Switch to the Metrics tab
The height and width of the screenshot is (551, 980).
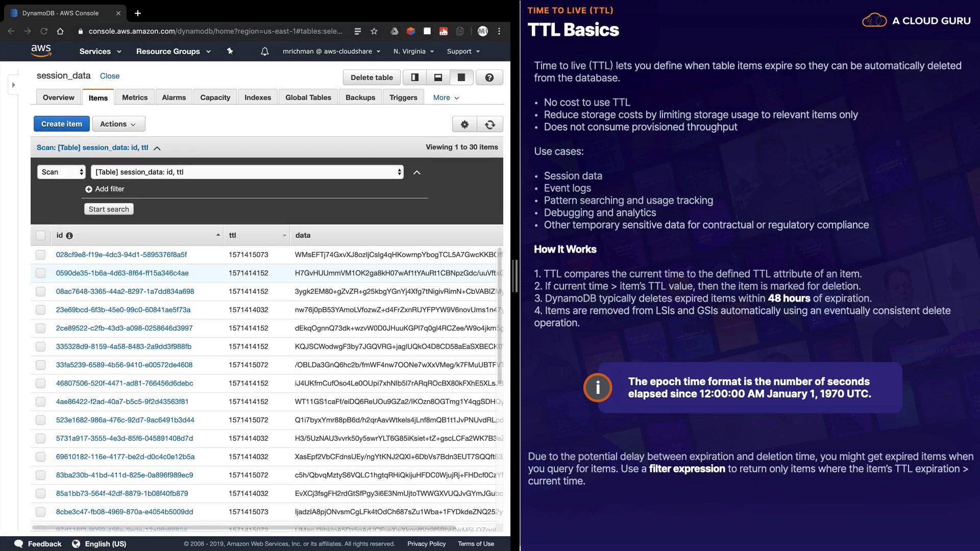135,97
